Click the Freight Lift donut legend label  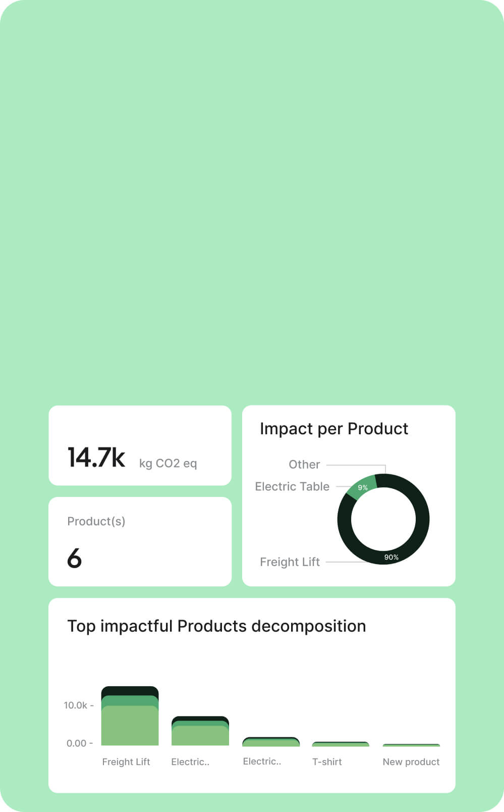[x=290, y=562]
